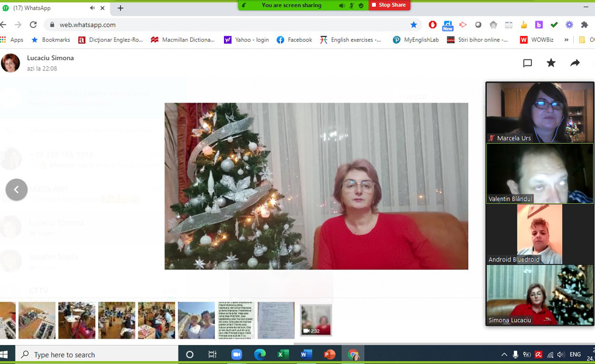Open the red ad-blocker extension icon

(432, 25)
